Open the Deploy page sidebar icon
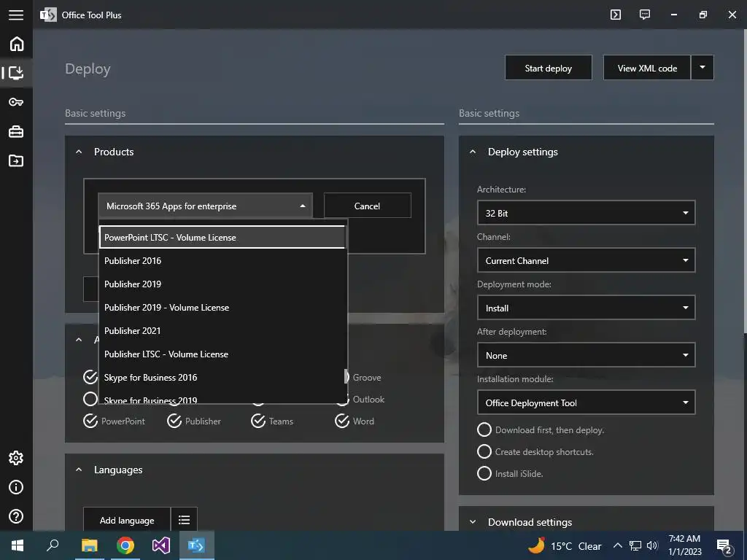 [16, 73]
